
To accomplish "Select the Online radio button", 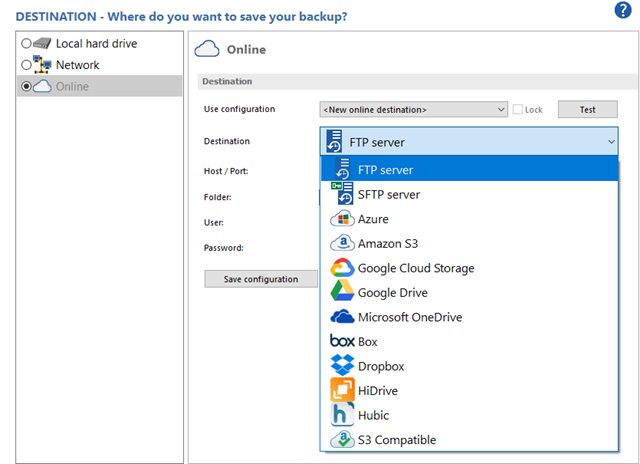I will click(27, 87).
